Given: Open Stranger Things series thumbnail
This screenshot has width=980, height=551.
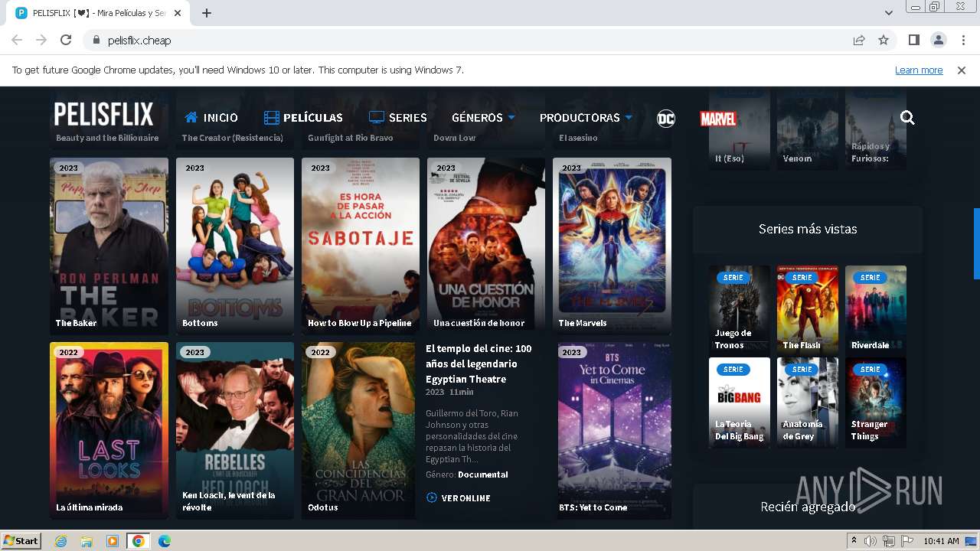Looking at the screenshot, I should coord(876,403).
